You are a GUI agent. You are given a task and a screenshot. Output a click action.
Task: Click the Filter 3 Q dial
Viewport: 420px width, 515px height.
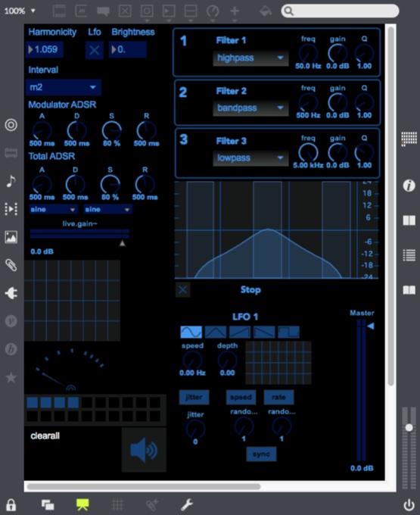click(364, 153)
